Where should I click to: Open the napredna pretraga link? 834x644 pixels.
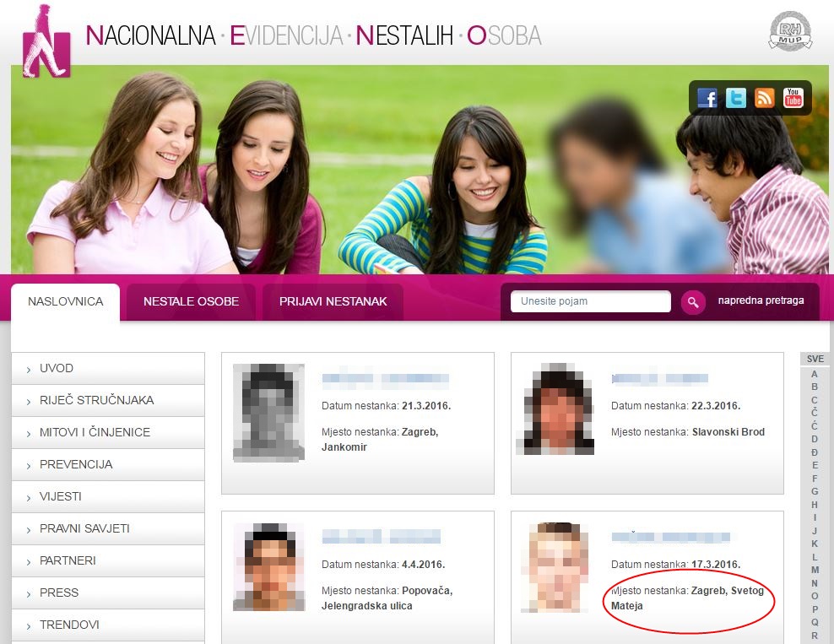[x=761, y=300]
